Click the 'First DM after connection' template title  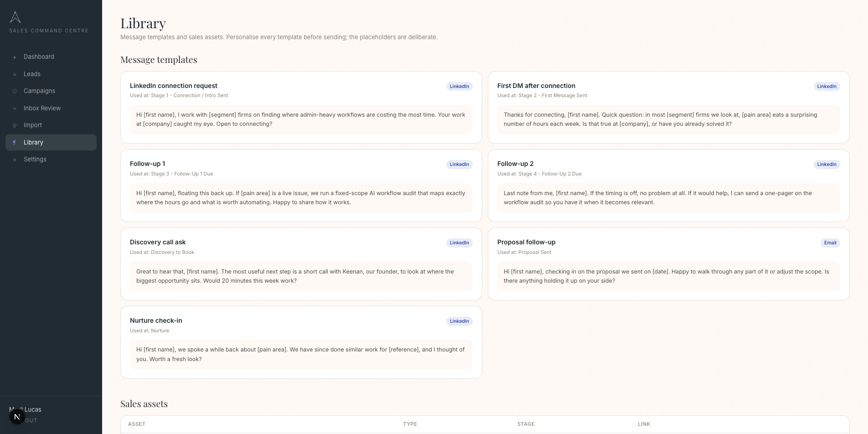[x=536, y=86]
